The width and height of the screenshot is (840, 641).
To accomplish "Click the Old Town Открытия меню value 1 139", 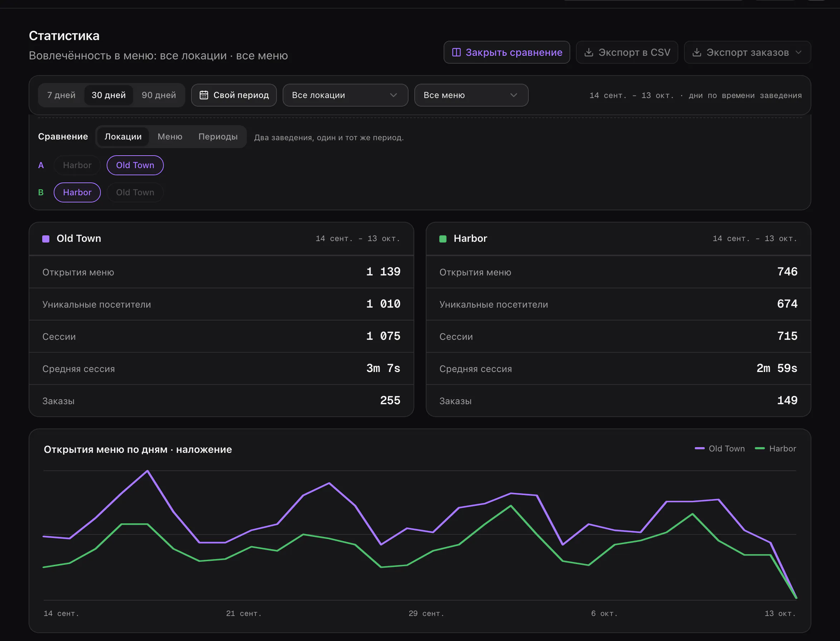I will point(383,271).
